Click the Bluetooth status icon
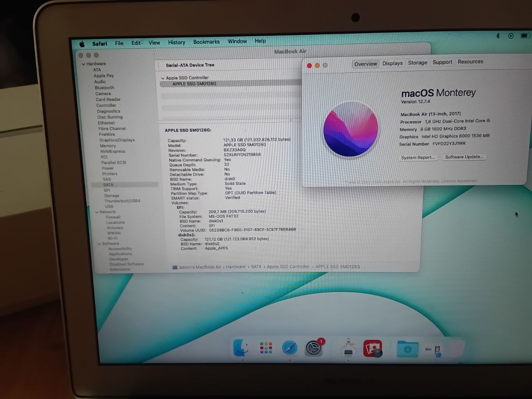The width and height of the screenshot is (532, 399). click(498, 36)
